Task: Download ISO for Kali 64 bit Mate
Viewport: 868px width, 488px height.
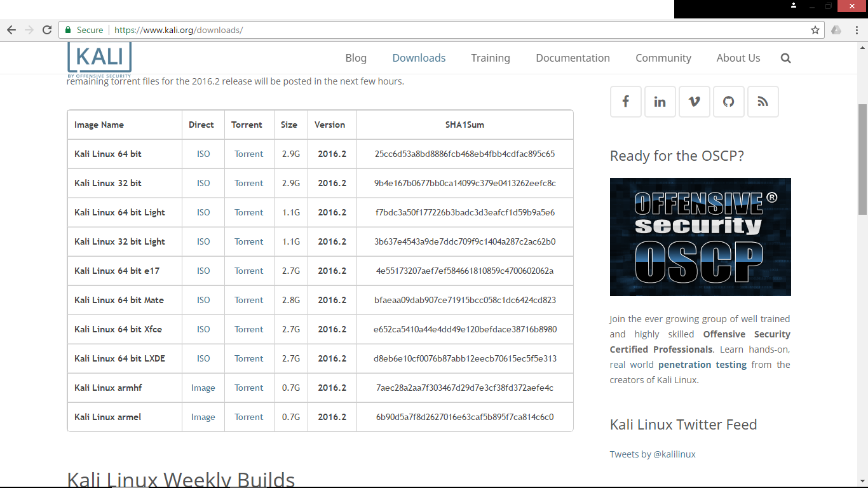Action: click(x=203, y=300)
